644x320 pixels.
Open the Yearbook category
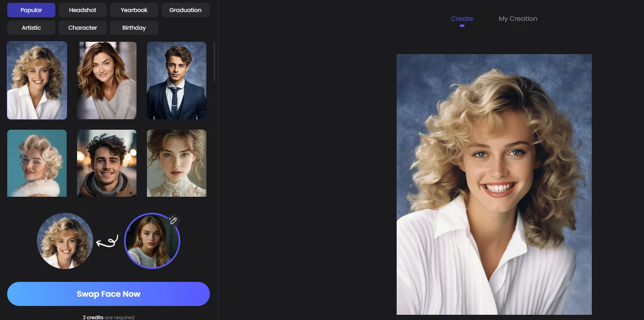click(134, 10)
